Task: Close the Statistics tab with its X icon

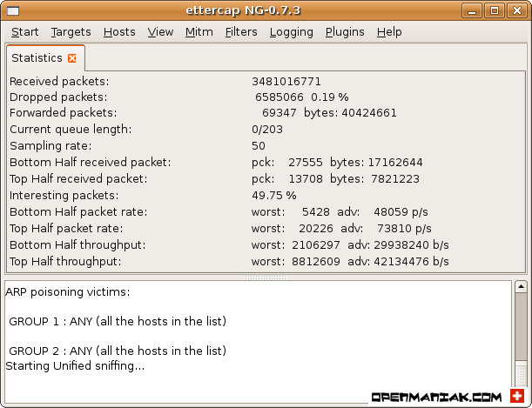Action: (x=72, y=58)
